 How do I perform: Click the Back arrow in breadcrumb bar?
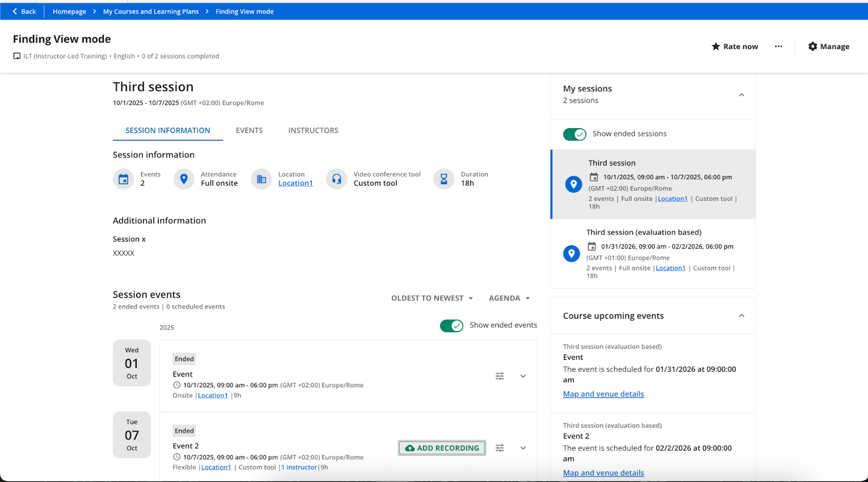pyautogui.click(x=15, y=11)
